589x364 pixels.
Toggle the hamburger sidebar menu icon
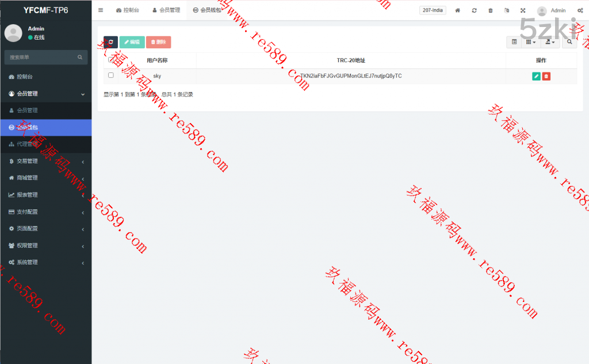point(101,10)
